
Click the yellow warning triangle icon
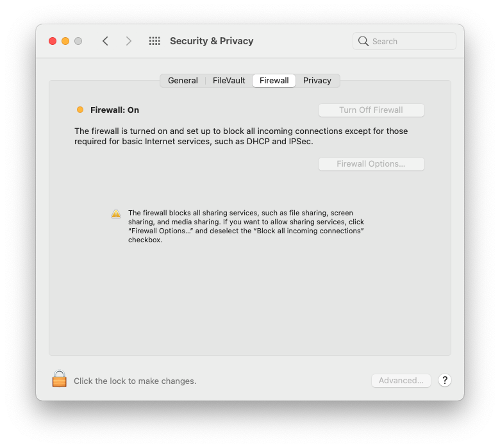[x=116, y=213]
